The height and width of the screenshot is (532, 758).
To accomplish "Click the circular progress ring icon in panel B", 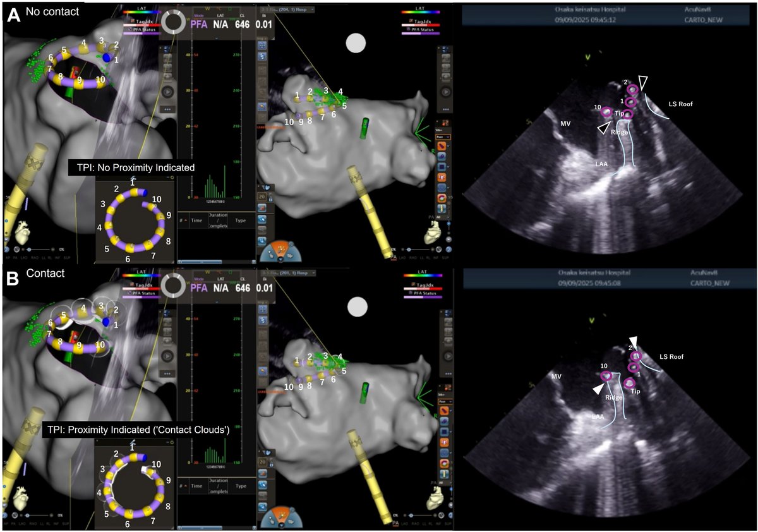I will (x=174, y=286).
